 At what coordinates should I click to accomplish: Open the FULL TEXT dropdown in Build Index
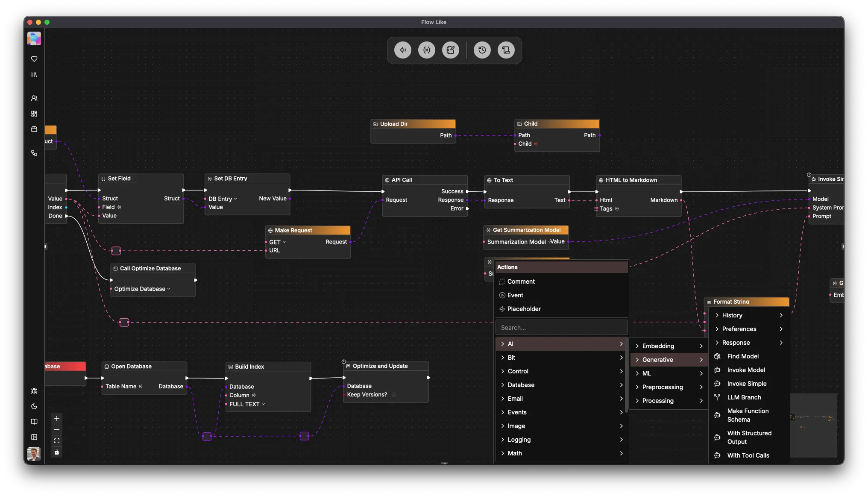[246, 404]
